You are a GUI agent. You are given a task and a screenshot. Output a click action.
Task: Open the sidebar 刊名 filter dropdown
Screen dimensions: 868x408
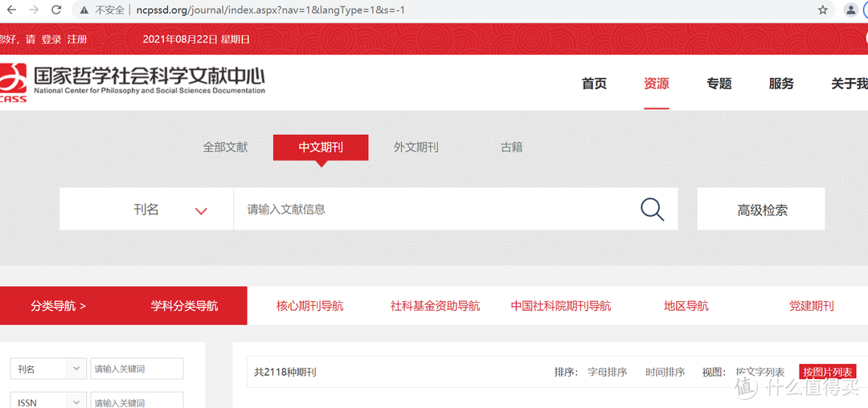point(48,369)
